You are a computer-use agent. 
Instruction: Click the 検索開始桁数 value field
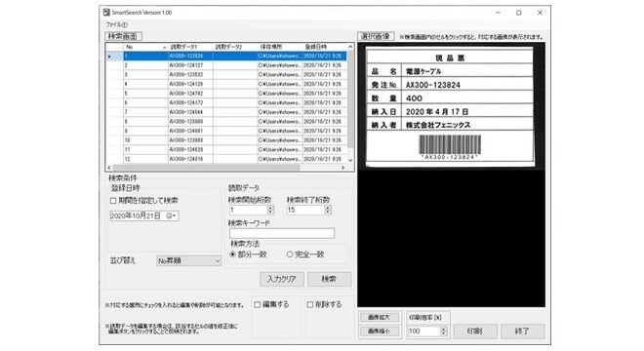[249, 210]
